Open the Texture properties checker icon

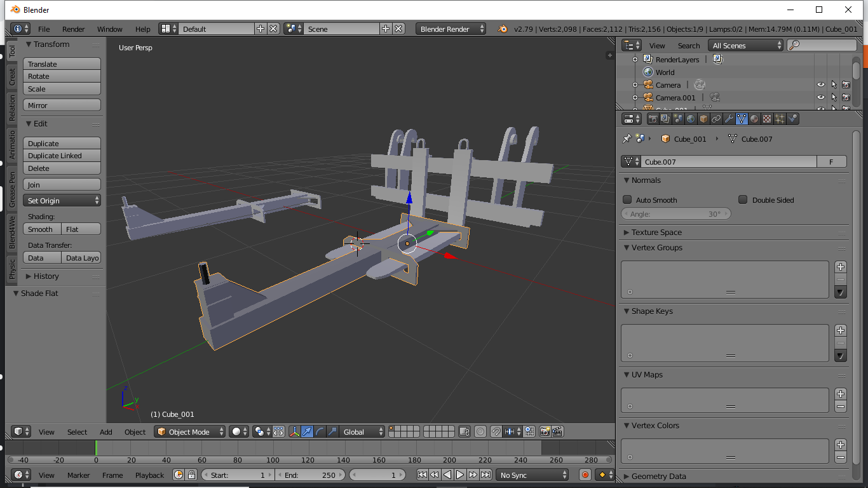(x=767, y=119)
